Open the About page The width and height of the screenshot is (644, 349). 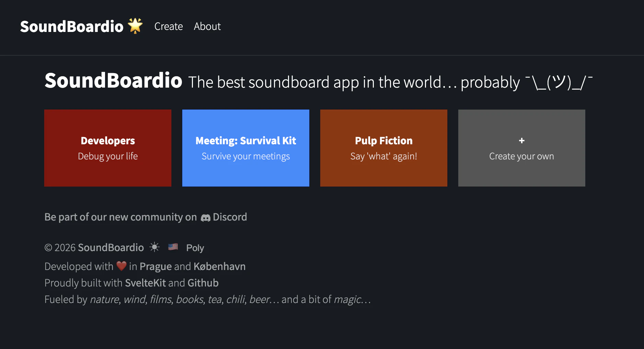click(207, 26)
